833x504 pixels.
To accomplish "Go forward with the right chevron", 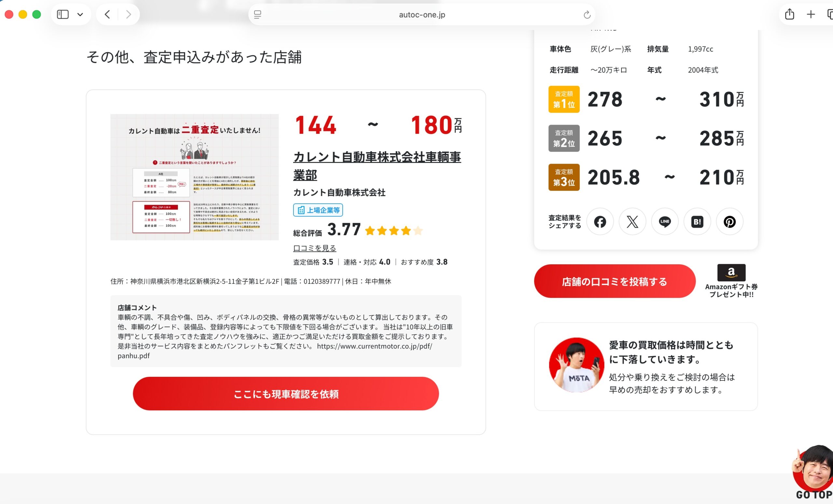I will [x=129, y=15].
